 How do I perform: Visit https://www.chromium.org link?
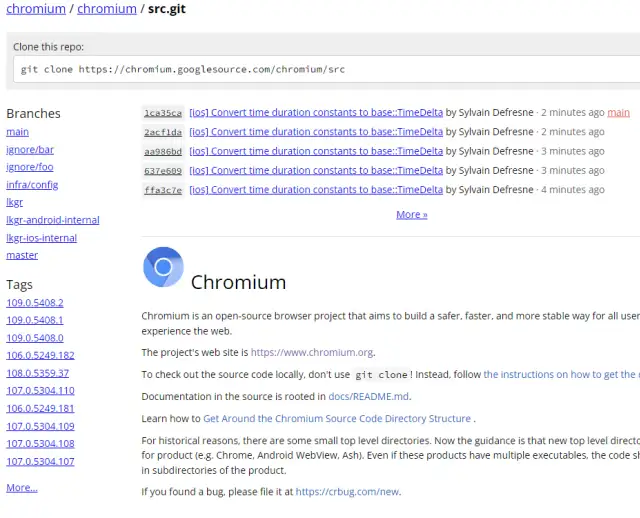312,352
